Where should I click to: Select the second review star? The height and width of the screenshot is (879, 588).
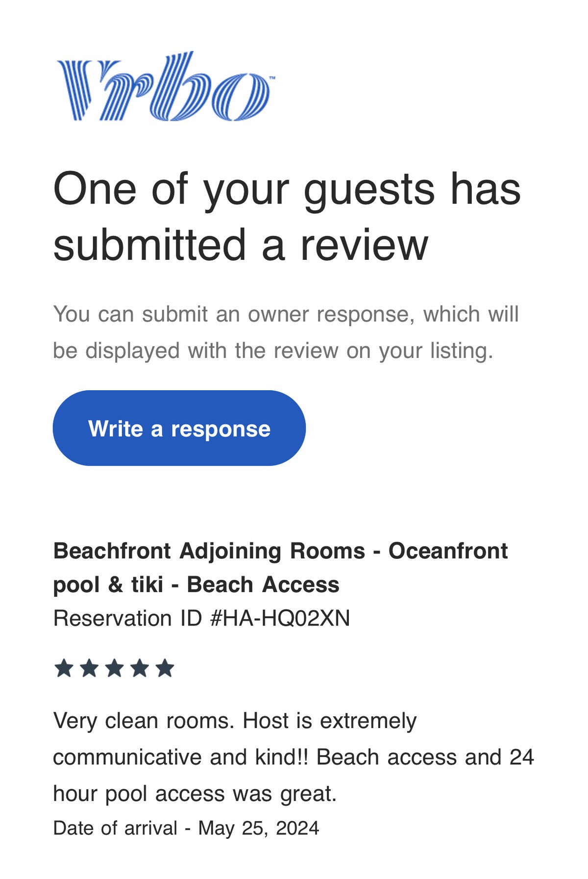tap(89, 668)
